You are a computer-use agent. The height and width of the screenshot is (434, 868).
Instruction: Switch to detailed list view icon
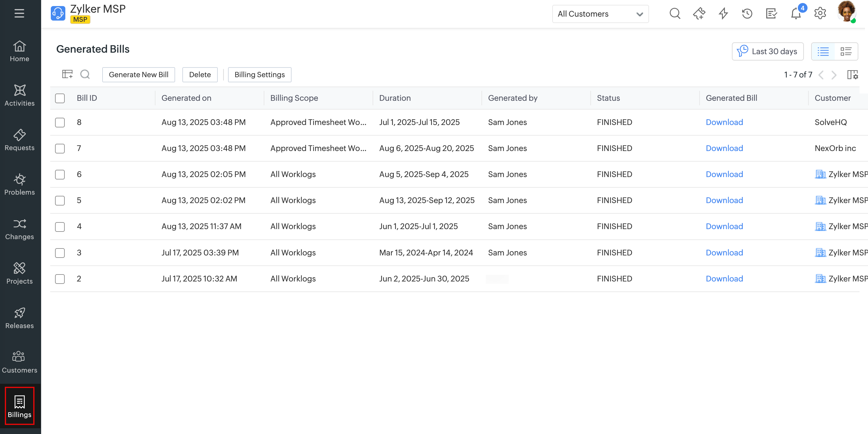pos(846,51)
